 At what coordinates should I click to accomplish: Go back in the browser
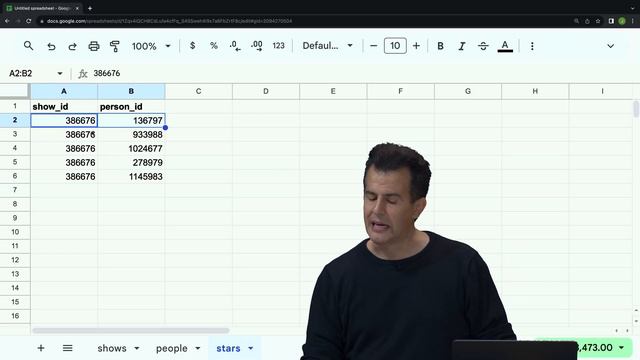tap(7, 21)
